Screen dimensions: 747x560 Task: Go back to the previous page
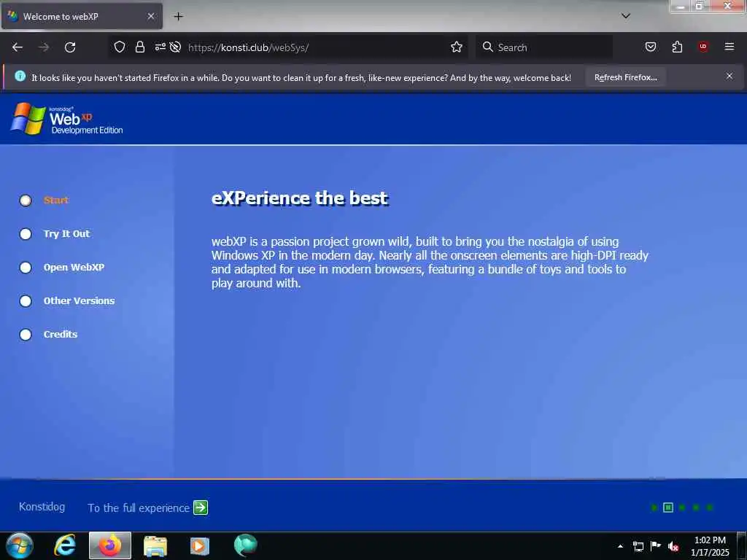point(18,47)
